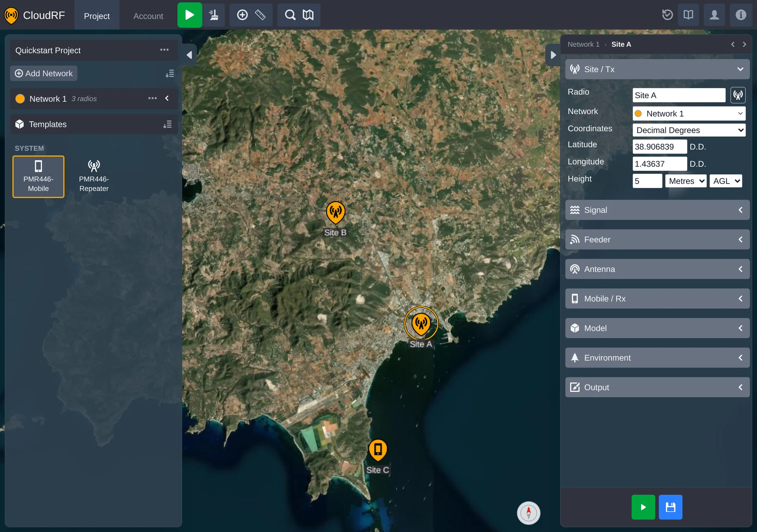Screen dimensions: 757x532
Task: Go to previous site with left arrow
Action: coord(733,45)
